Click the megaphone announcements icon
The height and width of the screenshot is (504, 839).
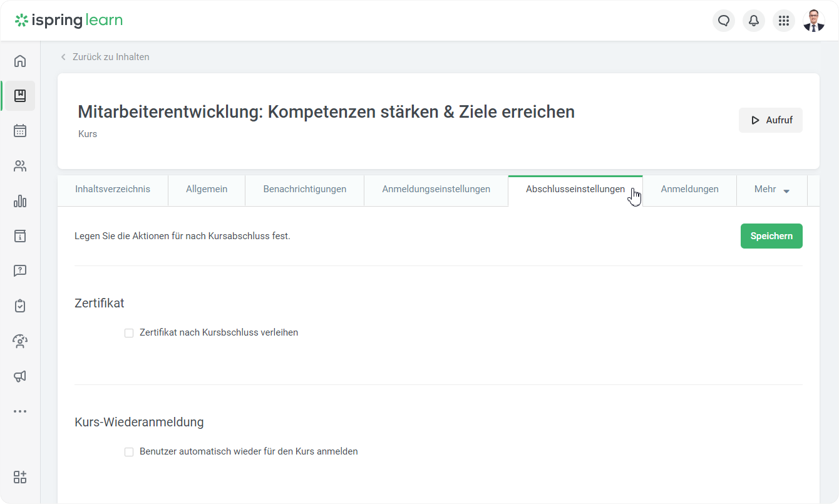[20, 376]
